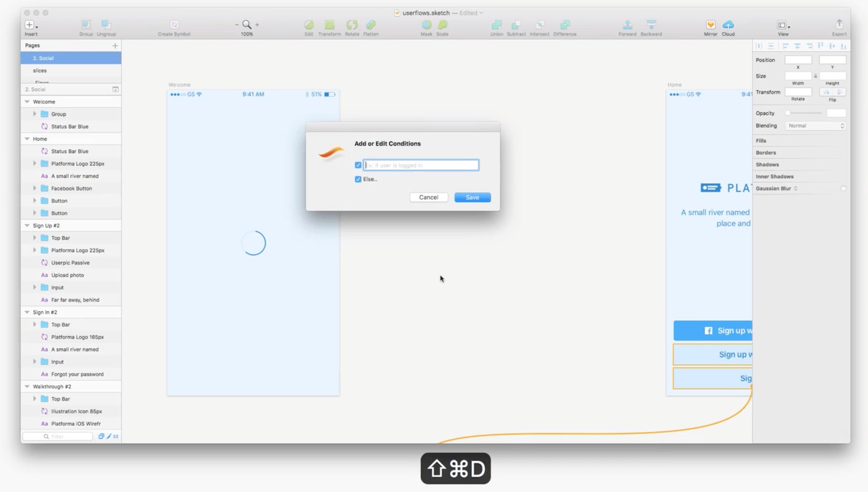Open the Blending mode dropdown
The width and height of the screenshot is (868, 492).
(815, 126)
